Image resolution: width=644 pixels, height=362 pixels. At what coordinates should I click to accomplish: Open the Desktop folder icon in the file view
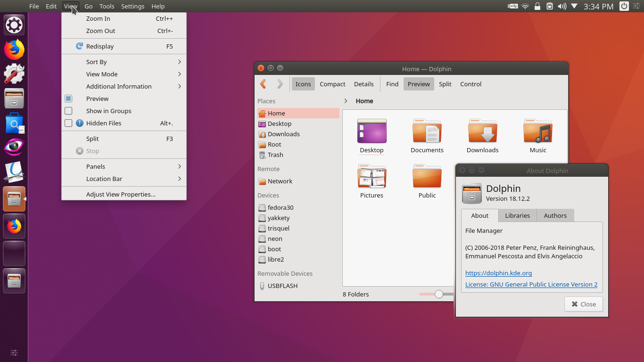(x=372, y=131)
